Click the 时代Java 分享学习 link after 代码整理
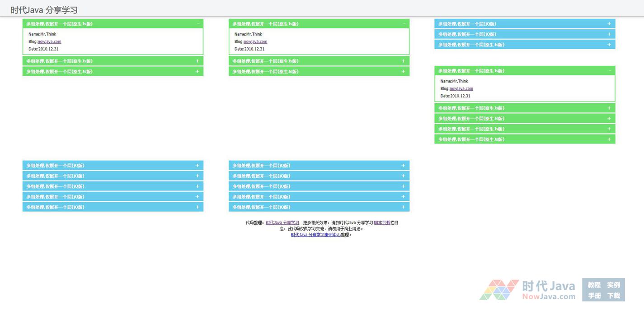 click(x=282, y=222)
